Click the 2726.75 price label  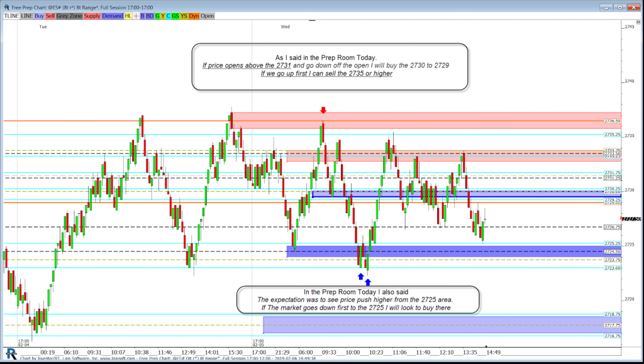coord(613,227)
